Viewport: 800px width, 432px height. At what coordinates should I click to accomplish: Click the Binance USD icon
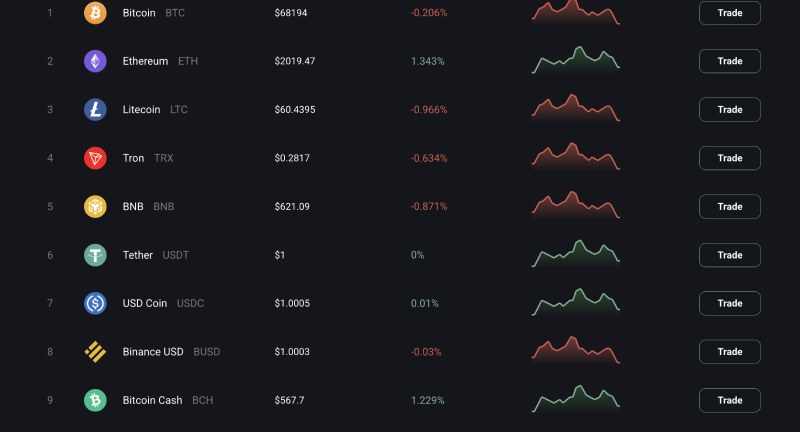point(95,352)
